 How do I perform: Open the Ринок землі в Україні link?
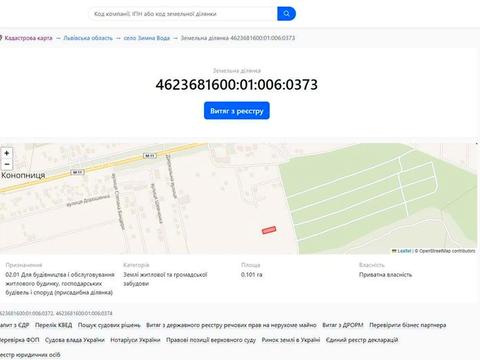[291, 340]
